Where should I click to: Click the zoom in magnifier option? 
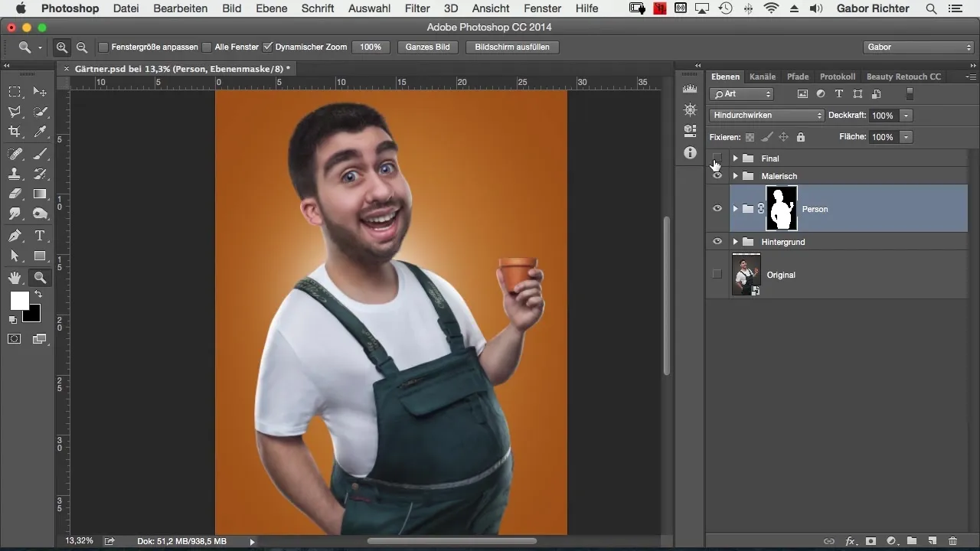coord(62,47)
